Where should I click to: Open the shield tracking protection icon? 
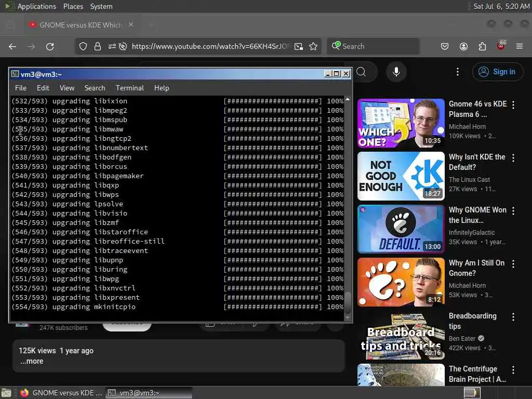(x=83, y=46)
